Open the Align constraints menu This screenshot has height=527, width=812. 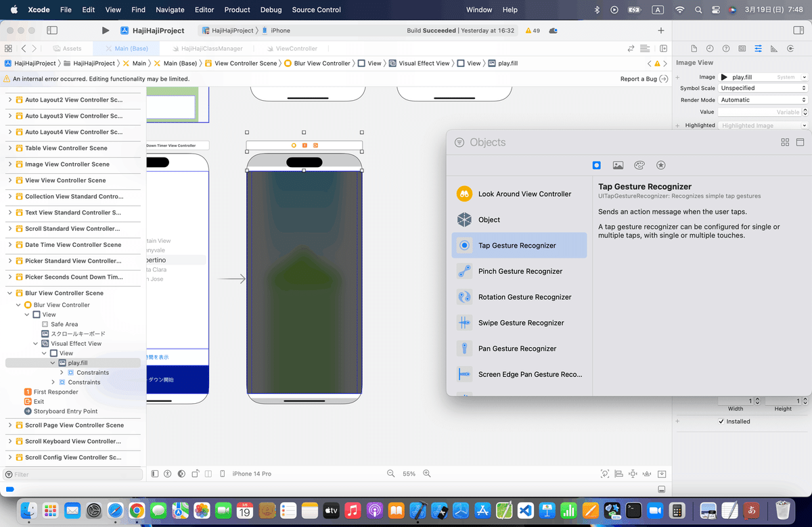click(x=619, y=474)
